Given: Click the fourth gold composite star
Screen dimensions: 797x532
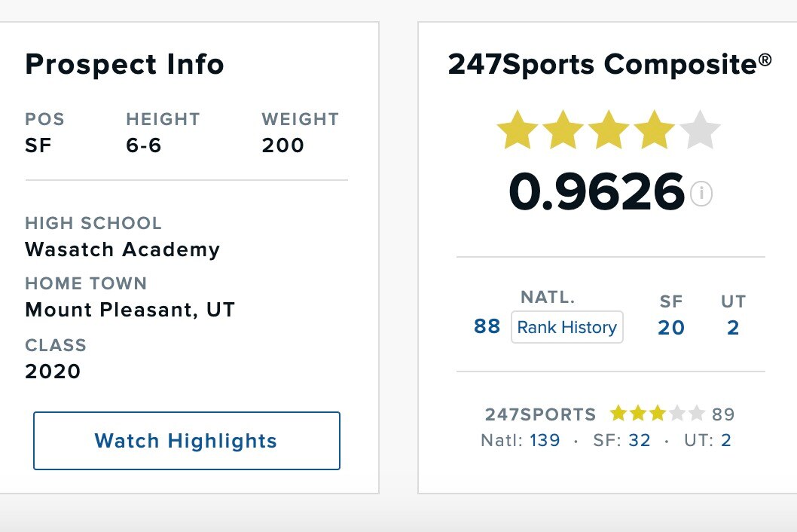Looking at the screenshot, I should pyautogui.click(x=654, y=131).
